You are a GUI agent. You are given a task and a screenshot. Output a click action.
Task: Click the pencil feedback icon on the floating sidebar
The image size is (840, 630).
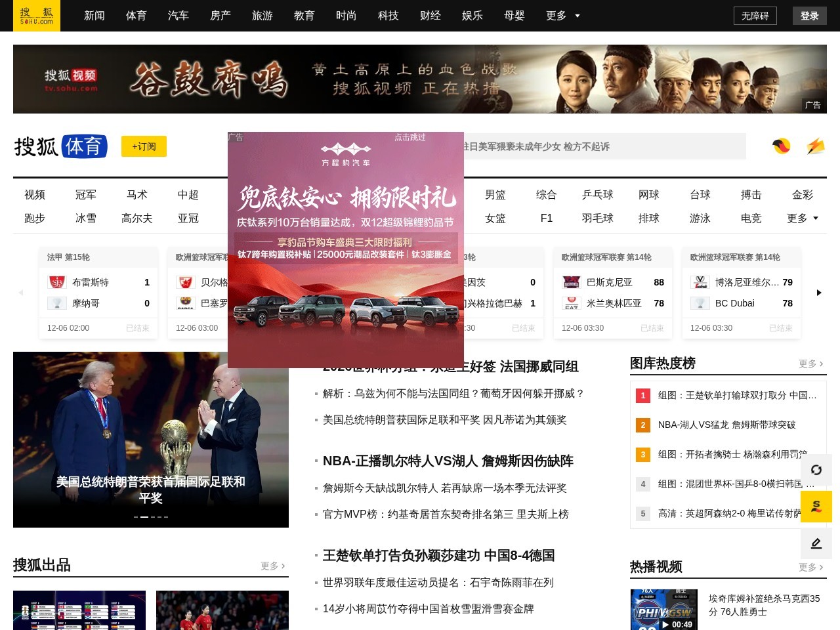tap(816, 543)
